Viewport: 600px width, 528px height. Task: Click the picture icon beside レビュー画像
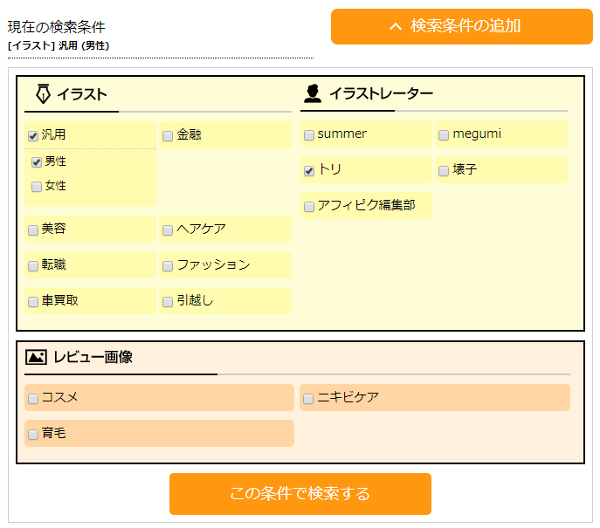36,357
